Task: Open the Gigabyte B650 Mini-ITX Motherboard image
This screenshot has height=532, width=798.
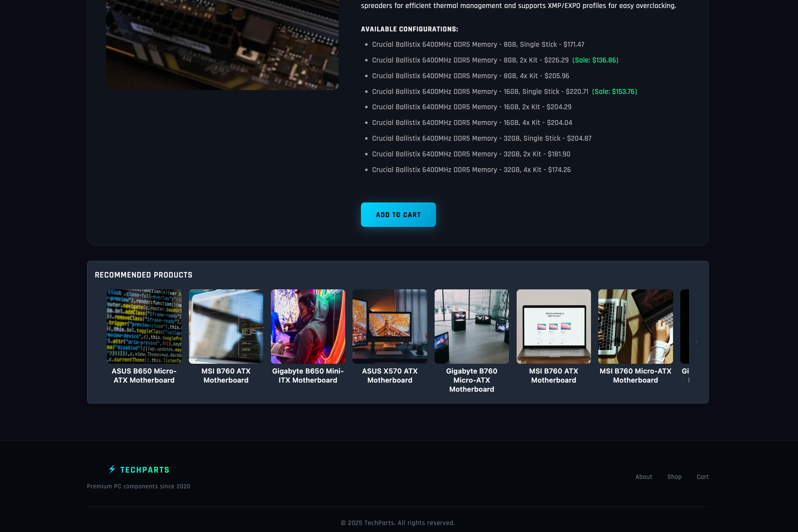Action: tap(308, 326)
